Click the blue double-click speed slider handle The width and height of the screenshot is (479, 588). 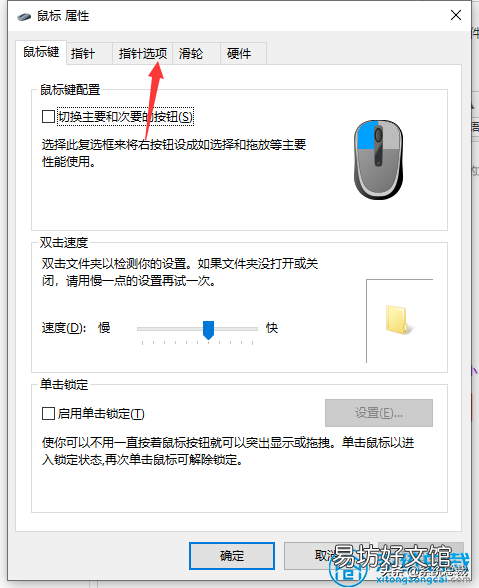click(208, 330)
